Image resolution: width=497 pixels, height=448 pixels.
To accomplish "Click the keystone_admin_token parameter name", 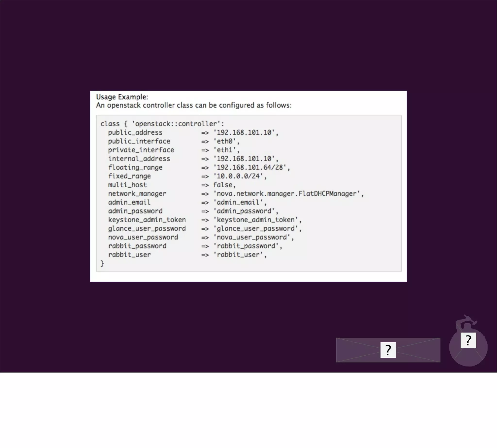I will [147, 220].
